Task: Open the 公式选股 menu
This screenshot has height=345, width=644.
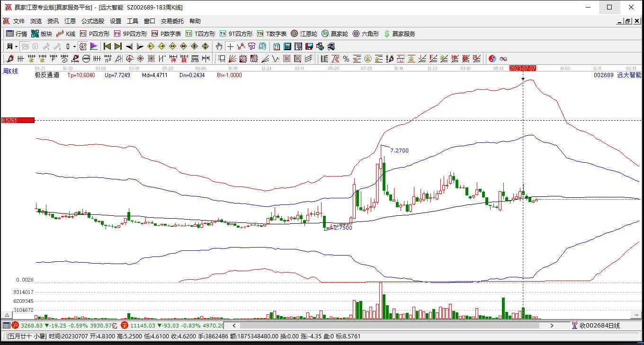Action: [x=93, y=21]
